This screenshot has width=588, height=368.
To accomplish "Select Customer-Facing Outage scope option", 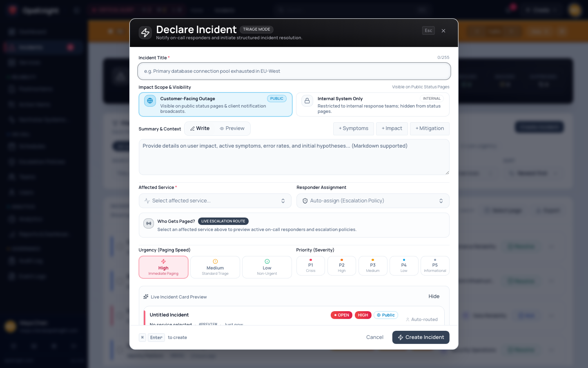I will pyautogui.click(x=216, y=105).
